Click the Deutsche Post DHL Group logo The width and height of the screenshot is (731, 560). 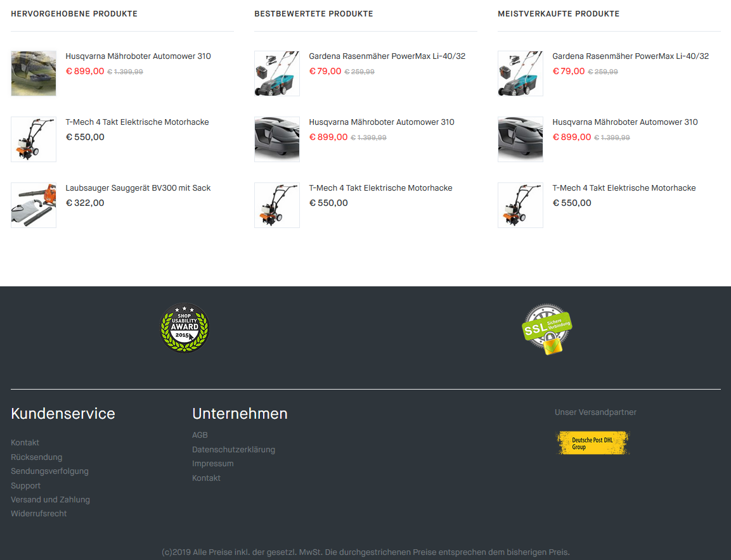click(593, 443)
